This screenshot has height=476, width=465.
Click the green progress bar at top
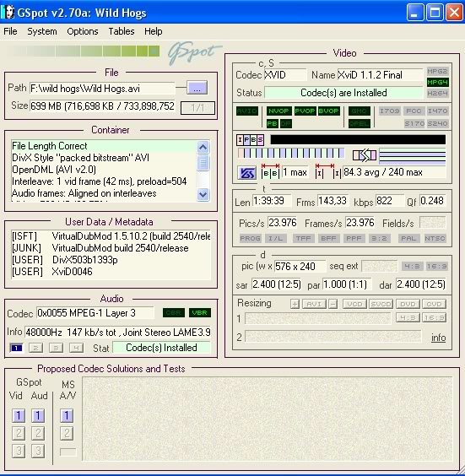(84, 51)
